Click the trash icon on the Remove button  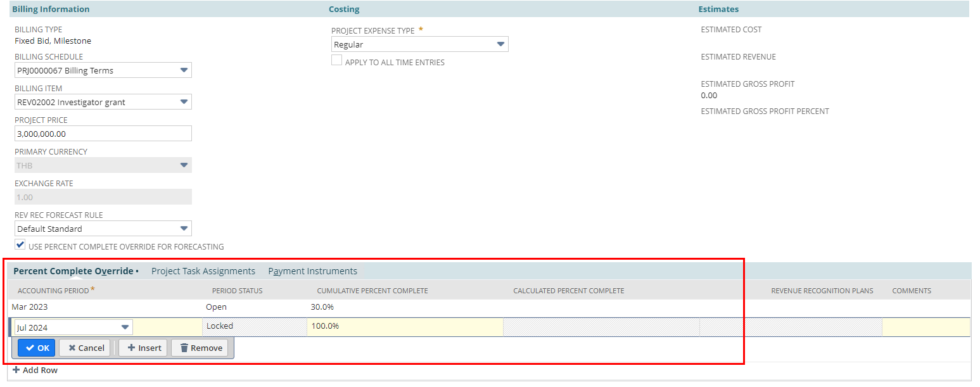coord(184,347)
